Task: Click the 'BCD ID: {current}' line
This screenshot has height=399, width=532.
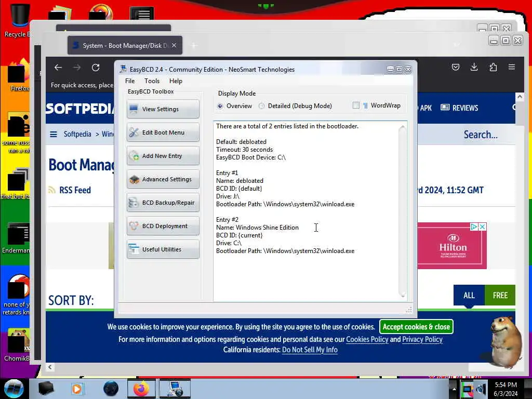Action: coord(239,235)
